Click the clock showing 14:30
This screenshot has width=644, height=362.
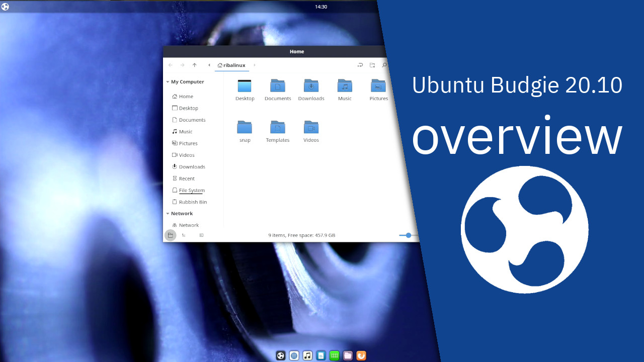tap(321, 7)
